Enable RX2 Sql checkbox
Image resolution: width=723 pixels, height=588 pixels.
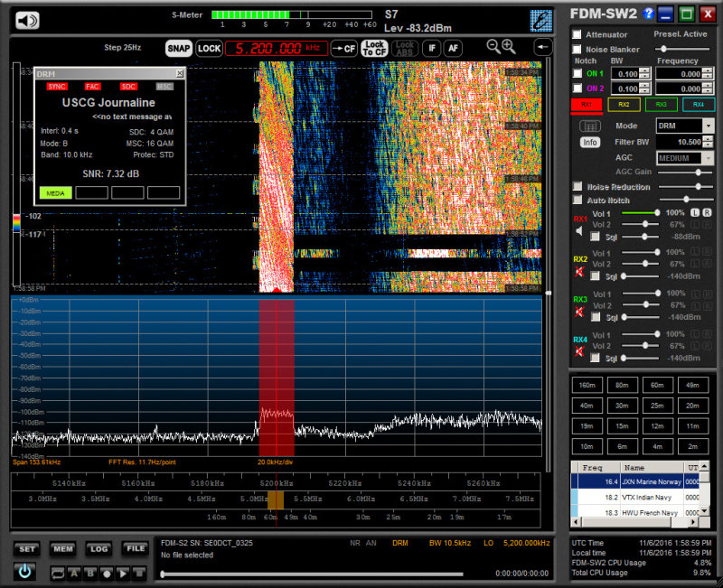point(596,276)
